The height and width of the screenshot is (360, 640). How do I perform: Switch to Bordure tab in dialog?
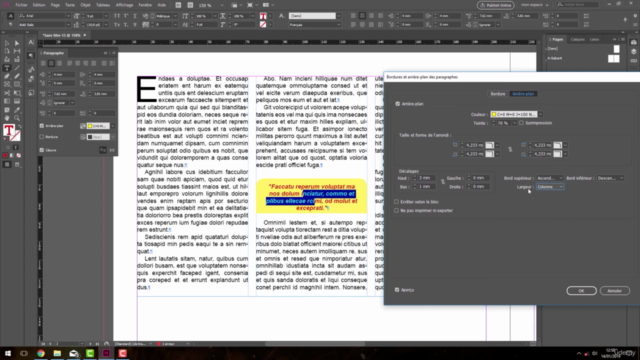pos(498,94)
